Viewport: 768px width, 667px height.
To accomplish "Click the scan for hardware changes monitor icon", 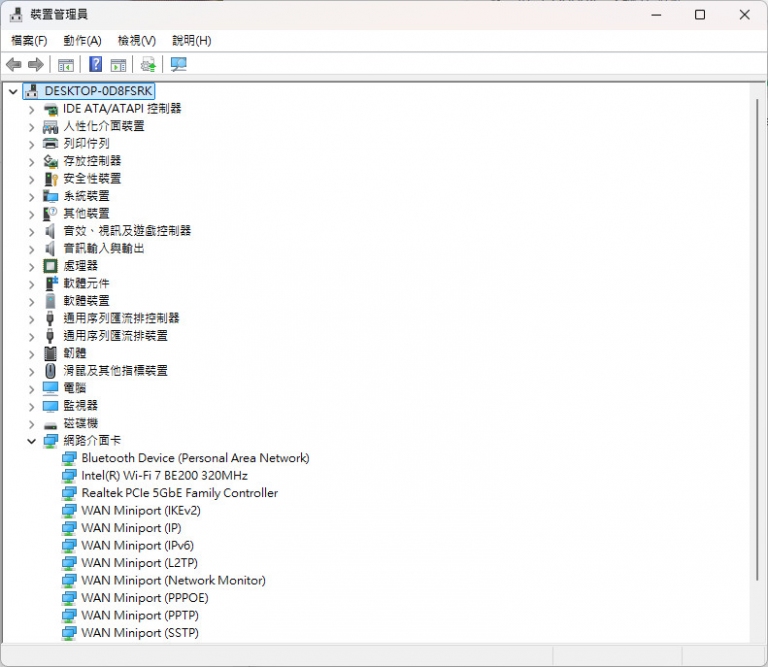I will [179, 65].
